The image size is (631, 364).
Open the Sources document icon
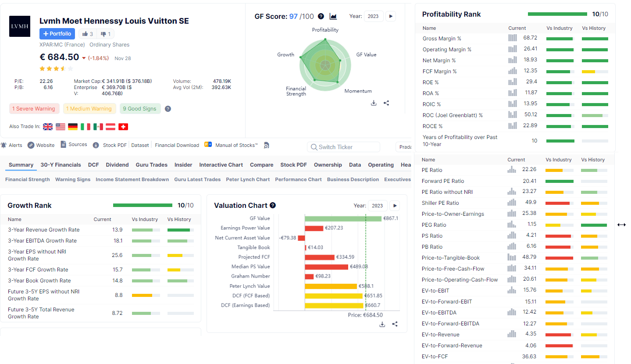coord(64,144)
